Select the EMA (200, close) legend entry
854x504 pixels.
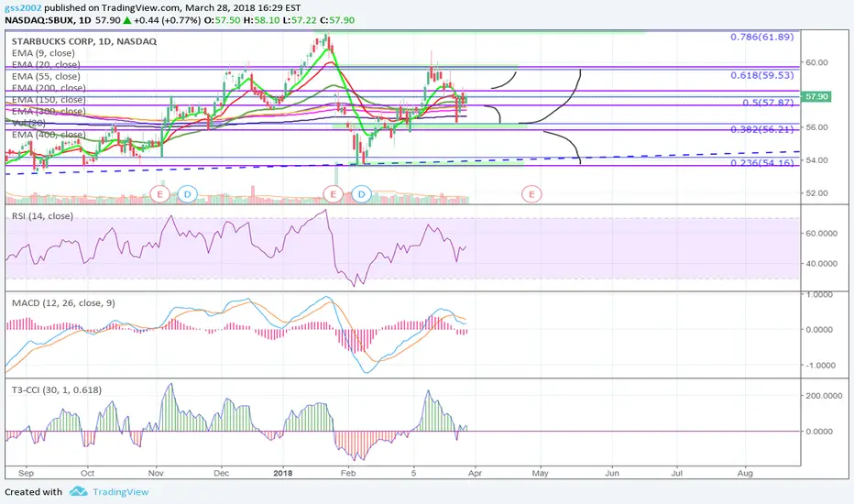pos(49,88)
